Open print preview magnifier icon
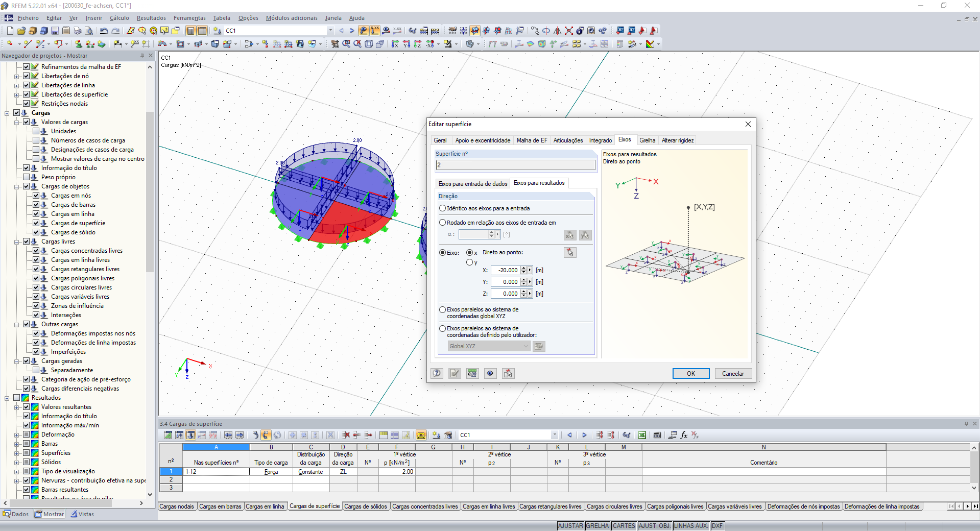This screenshot has height=531, width=980. (89, 31)
